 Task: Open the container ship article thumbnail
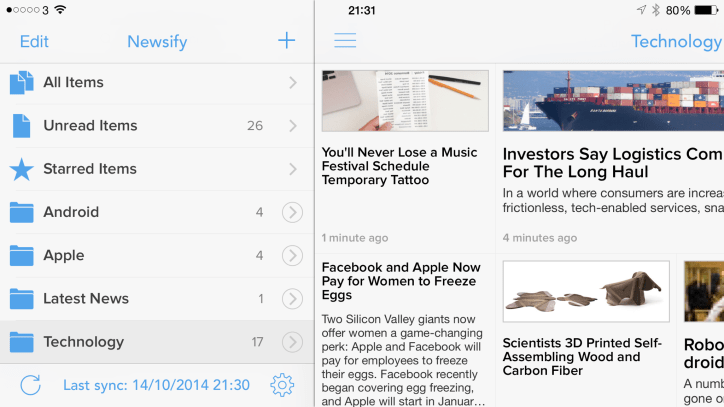pyautogui.click(x=612, y=101)
